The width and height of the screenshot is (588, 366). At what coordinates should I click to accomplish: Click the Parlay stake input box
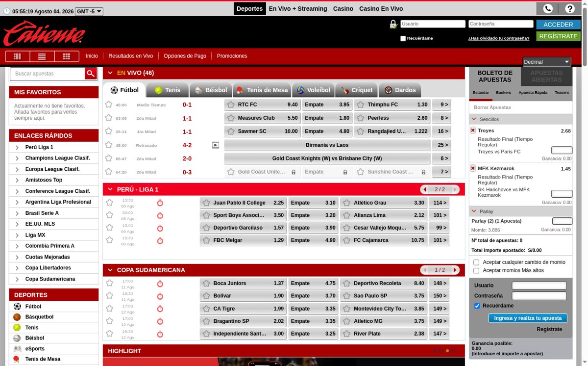click(562, 221)
